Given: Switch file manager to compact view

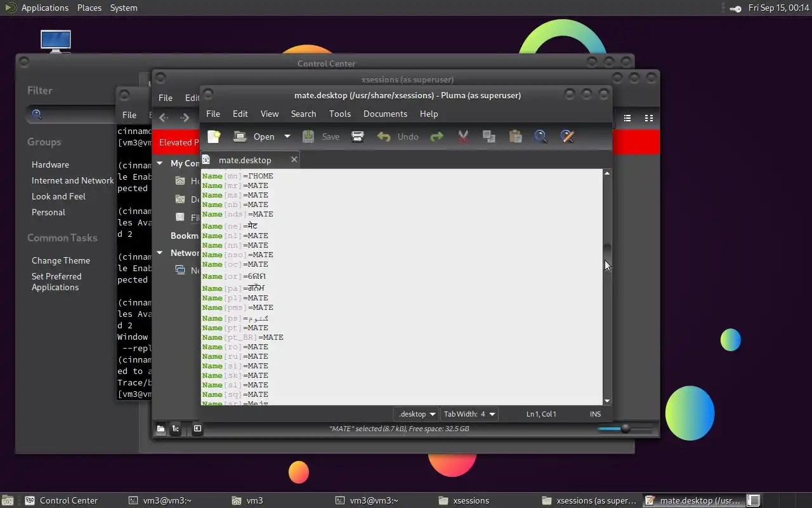Looking at the screenshot, I should click(x=649, y=118).
